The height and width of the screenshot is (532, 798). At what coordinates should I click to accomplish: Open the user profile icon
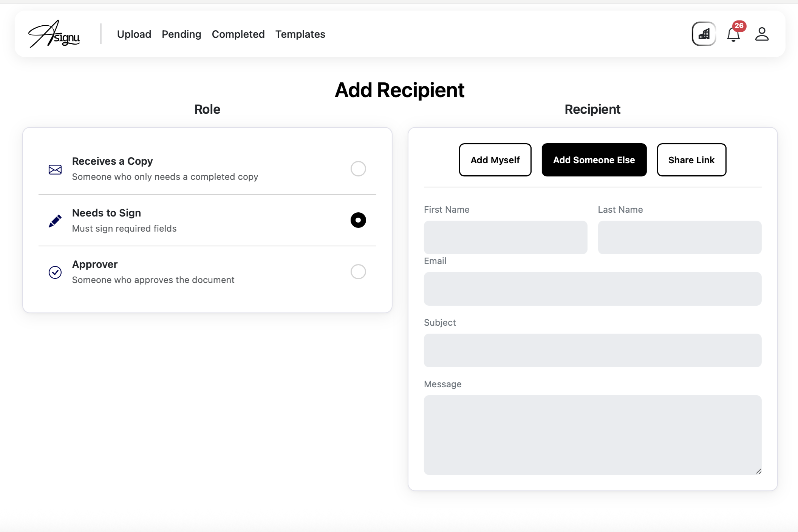[x=762, y=34]
